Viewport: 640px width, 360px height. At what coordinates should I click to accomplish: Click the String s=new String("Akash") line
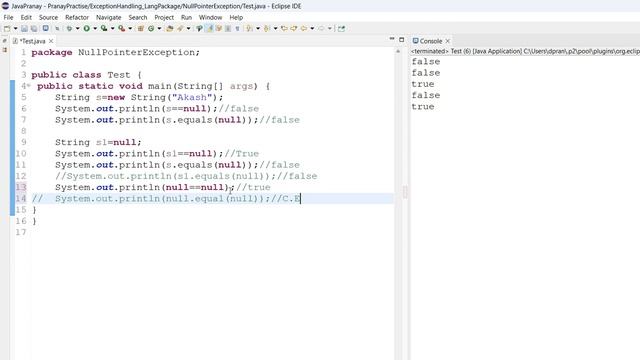[x=139, y=98]
